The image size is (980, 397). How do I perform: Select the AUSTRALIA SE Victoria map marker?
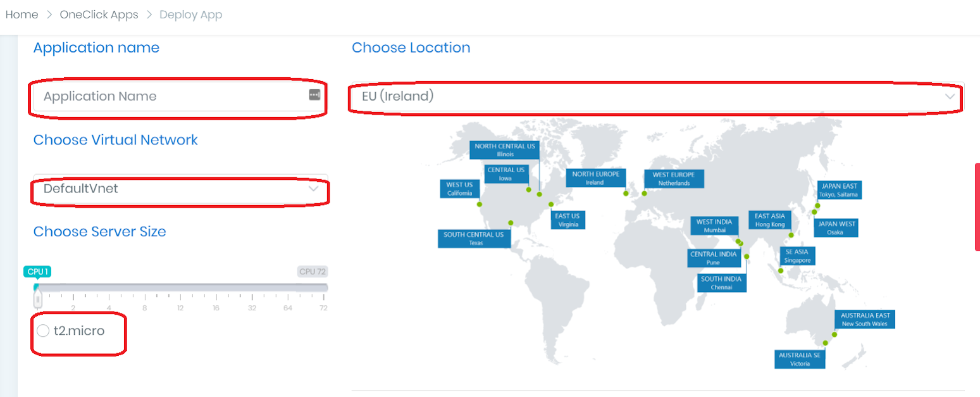click(799, 358)
